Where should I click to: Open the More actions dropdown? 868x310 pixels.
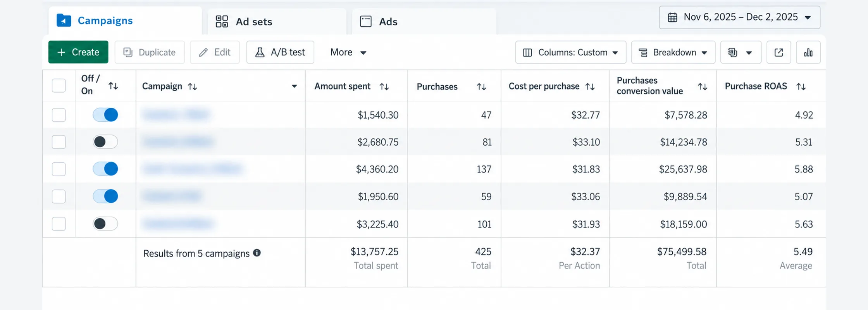coord(348,52)
